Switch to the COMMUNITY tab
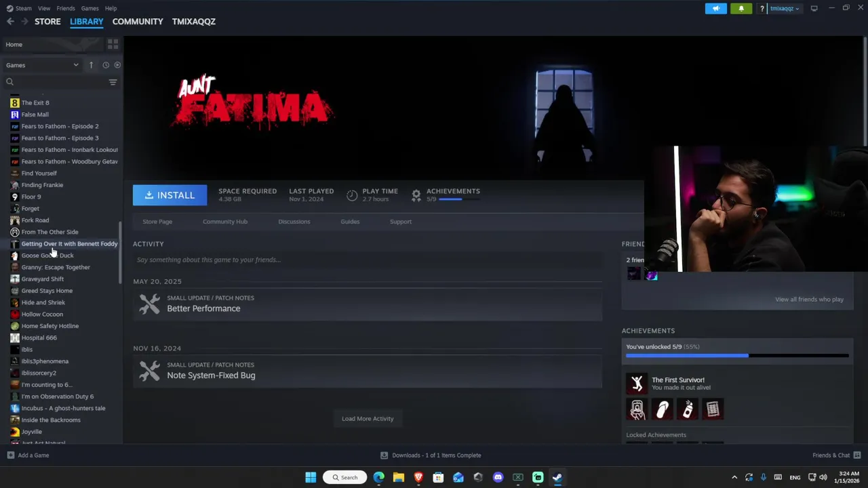This screenshot has width=868, height=488. tap(138, 22)
